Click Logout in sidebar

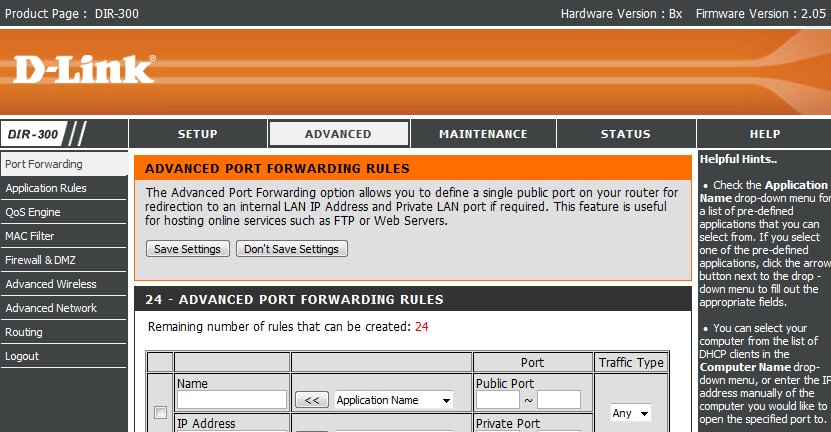[x=64, y=356]
